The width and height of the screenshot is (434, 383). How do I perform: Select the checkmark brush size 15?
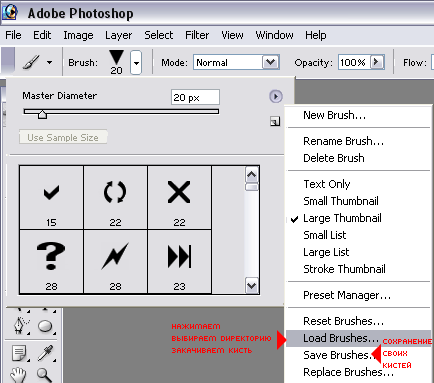click(51, 198)
